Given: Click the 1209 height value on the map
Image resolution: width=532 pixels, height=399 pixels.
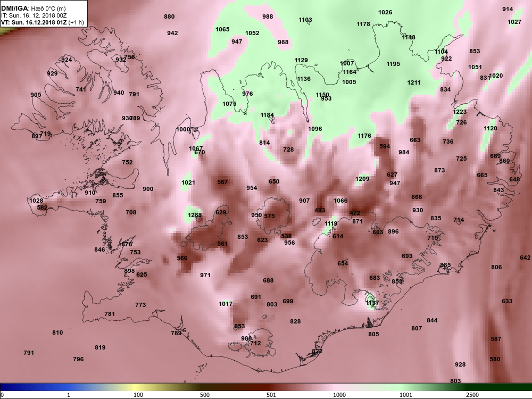Looking at the screenshot, I should [x=362, y=179].
